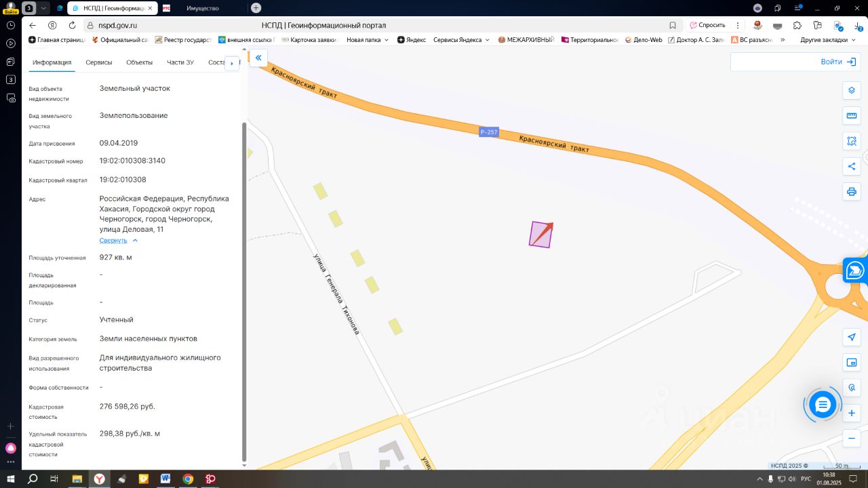Image resolution: width=868 pixels, height=488 pixels.
Task: Expand Сервисы Яндекса bookmarks dropdown
Action: (x=461, y=40)
